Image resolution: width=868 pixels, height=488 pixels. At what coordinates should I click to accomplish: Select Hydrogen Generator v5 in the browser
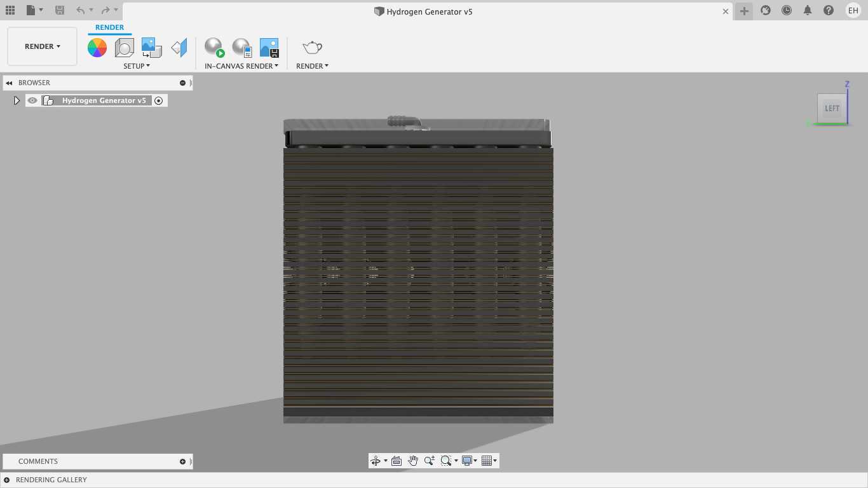[x=104, y=100]
